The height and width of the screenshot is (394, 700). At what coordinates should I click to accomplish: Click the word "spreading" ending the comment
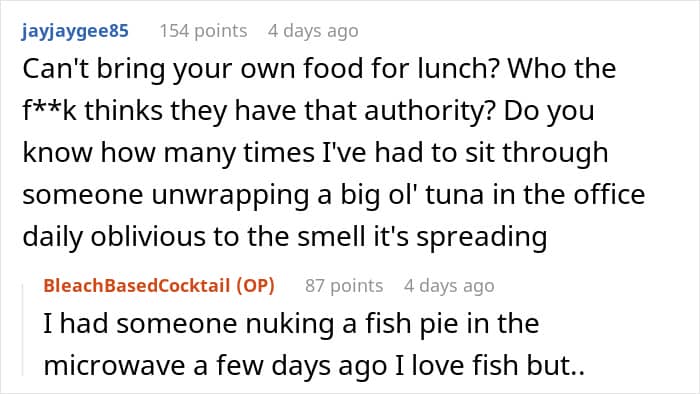pyautogui.click(x=482, y=237)
